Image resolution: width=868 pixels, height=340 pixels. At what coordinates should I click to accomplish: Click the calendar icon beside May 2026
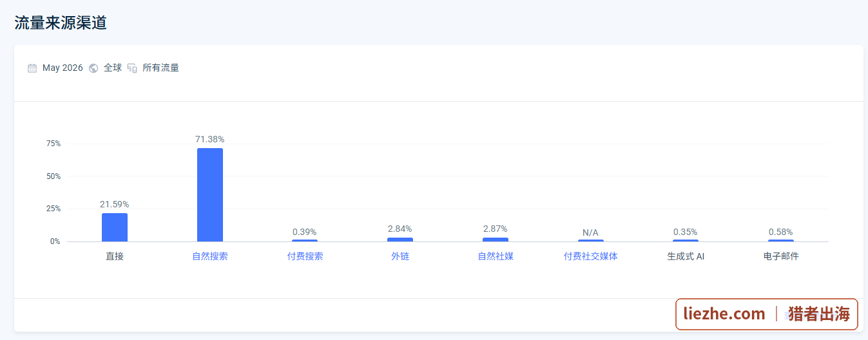click(x=32, y=68)
